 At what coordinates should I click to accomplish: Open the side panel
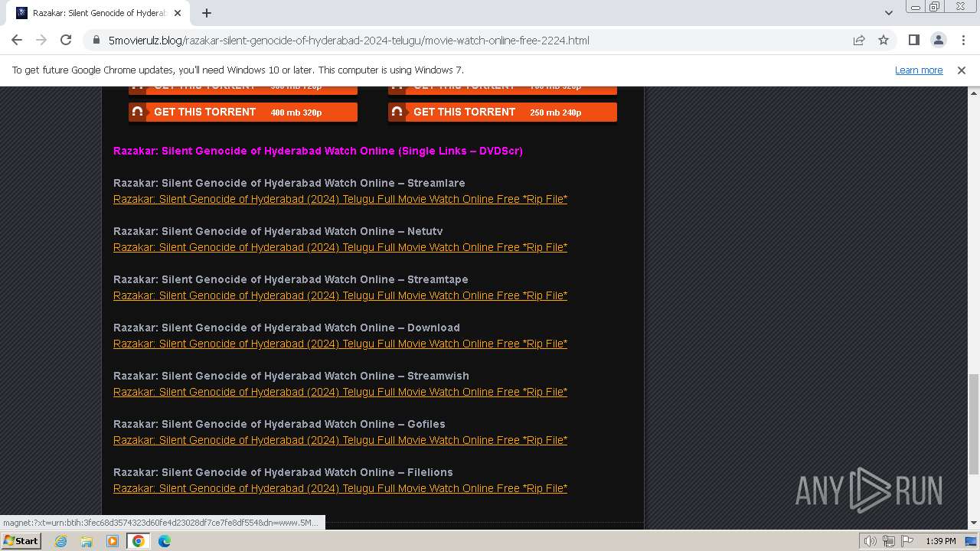(x=914, y=40)
